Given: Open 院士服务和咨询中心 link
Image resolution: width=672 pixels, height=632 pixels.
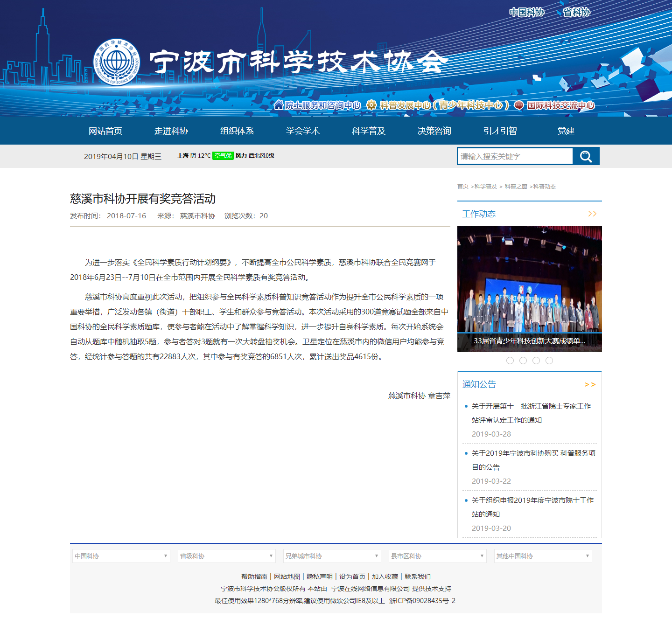Looking at the screenshot, I should click(x=323, y=105).
